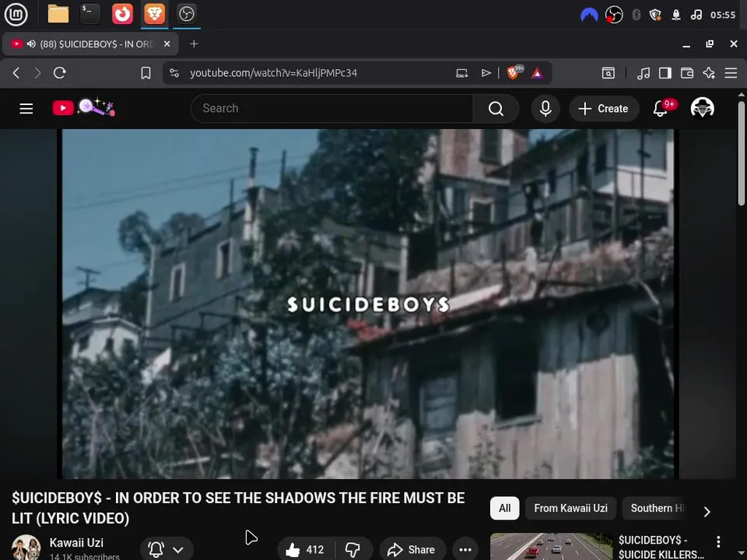The height and width of the screenshot is (560, 747).
Task: View site information icon in address bar
Action: click(x=174, y=73)
